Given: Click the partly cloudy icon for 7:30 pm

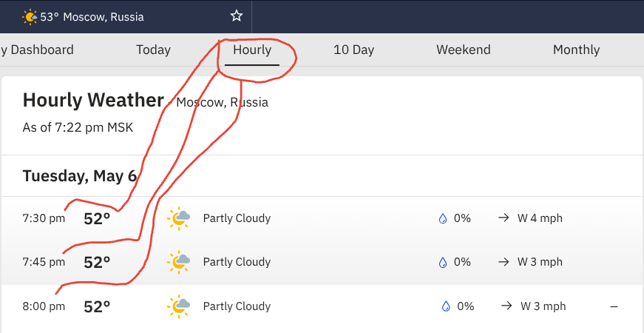Looking at the screenshot, I should [179, 218].
